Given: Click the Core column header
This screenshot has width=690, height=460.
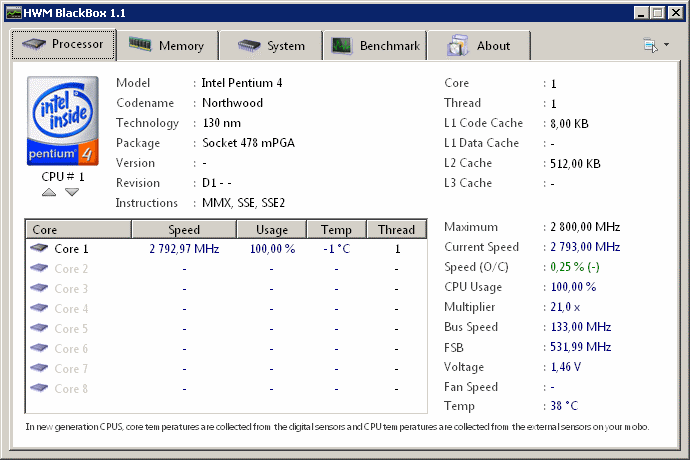Looking at the screenshot, I should coord(78,229).
